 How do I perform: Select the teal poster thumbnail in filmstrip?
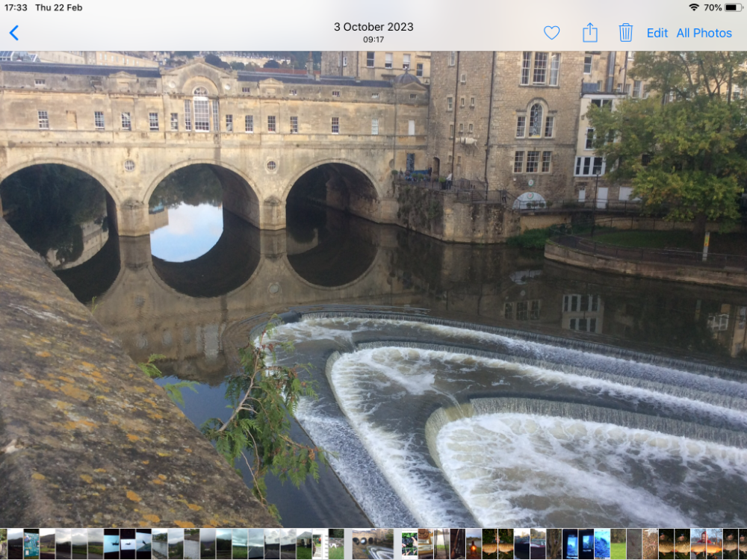point(31,544)
